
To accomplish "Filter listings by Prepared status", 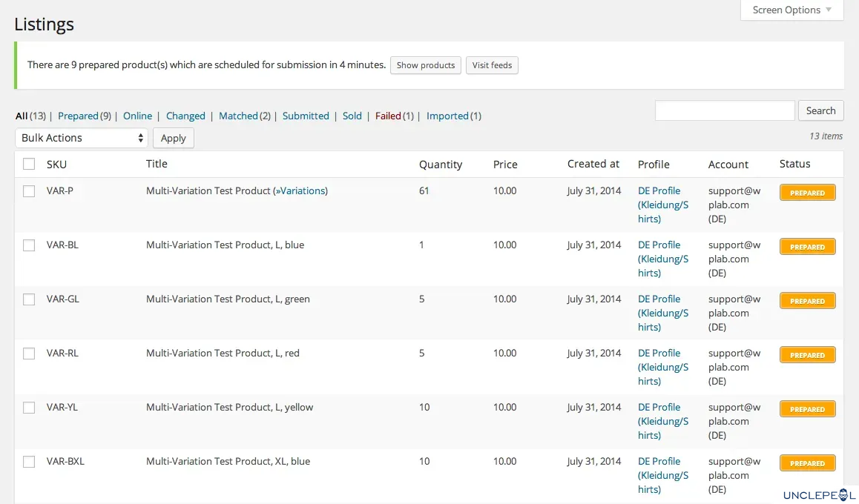I will [x=78, y=116].
